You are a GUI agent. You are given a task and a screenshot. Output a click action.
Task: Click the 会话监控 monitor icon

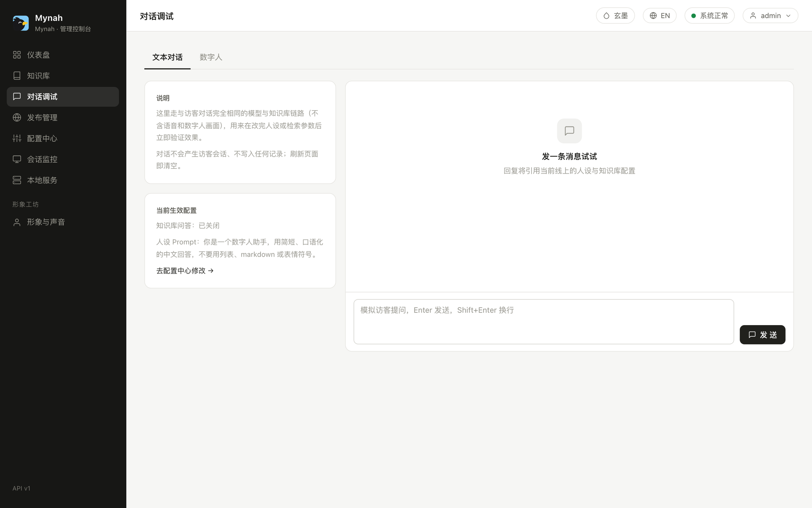point(17,159)
